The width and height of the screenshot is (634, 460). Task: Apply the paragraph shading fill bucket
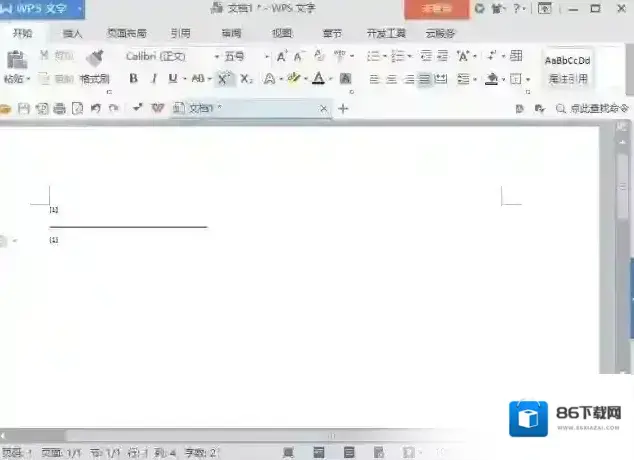pos(492,78)
